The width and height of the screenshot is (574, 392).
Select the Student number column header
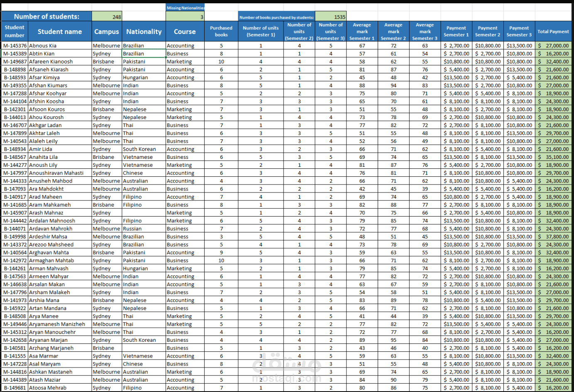[14, 32]
